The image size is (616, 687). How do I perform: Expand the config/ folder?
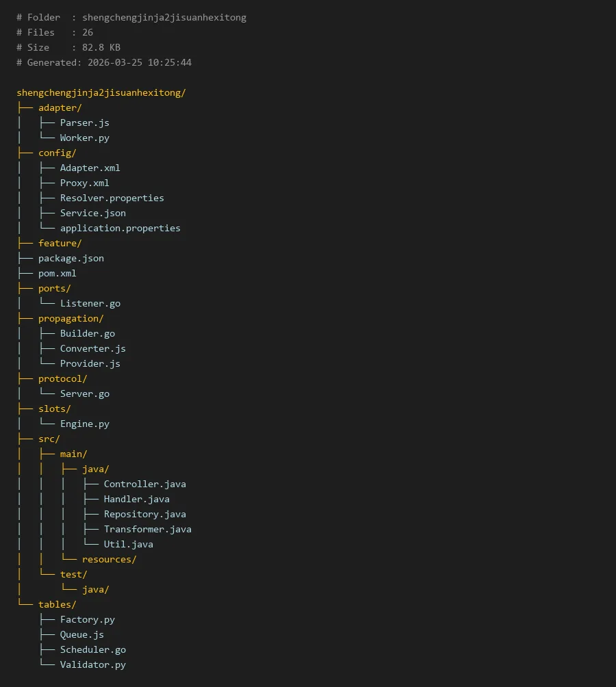coord(57,153)
